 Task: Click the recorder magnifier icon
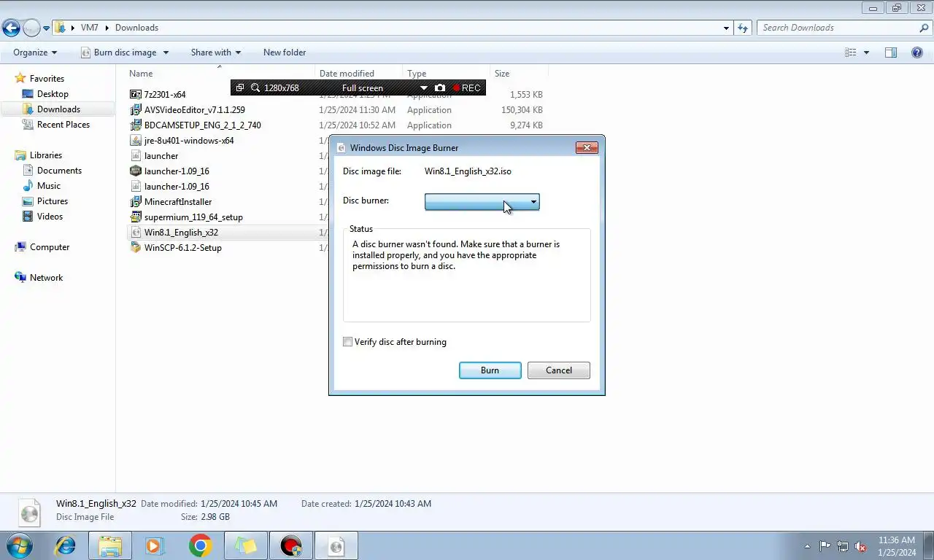tap(255, 88)
